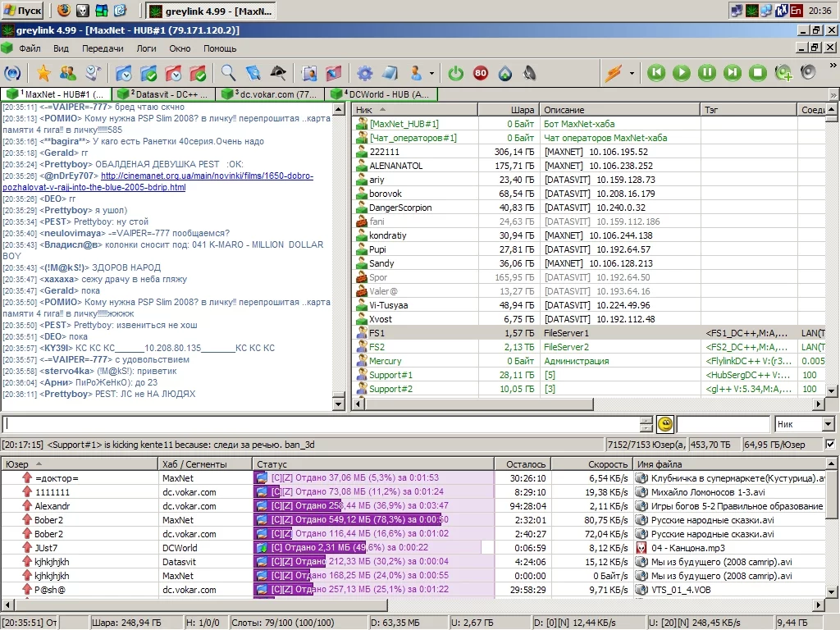The height and width of the screenshot is (630, 840).
Task: Click the green stop button
Action: pyautogui.click(x=757, y=73)
